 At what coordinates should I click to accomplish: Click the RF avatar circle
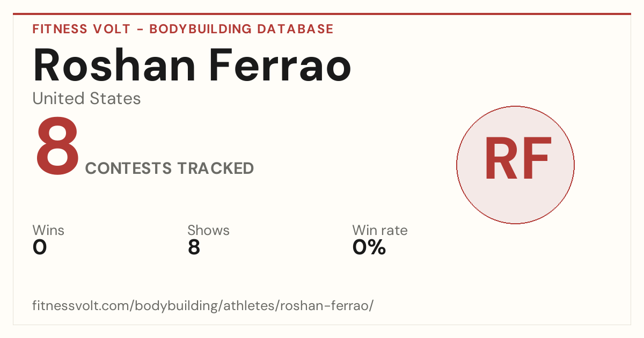click(515, 165)
